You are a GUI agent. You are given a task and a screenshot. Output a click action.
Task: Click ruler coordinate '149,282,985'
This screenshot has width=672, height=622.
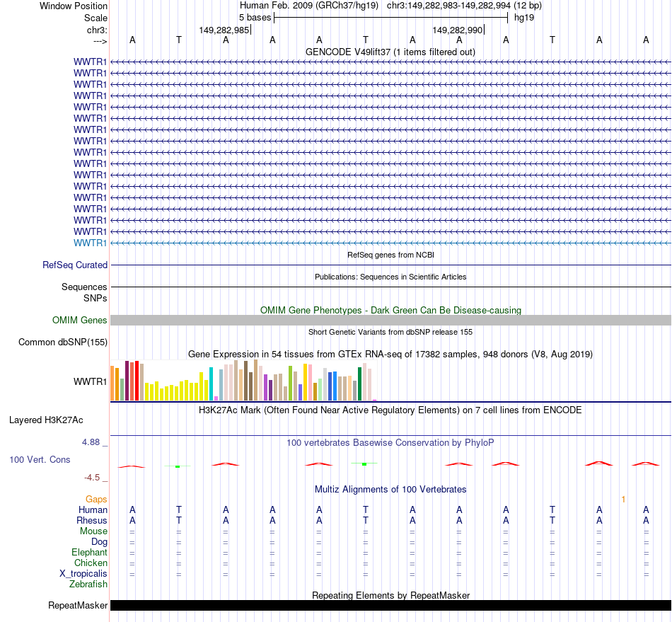point(224,30)
